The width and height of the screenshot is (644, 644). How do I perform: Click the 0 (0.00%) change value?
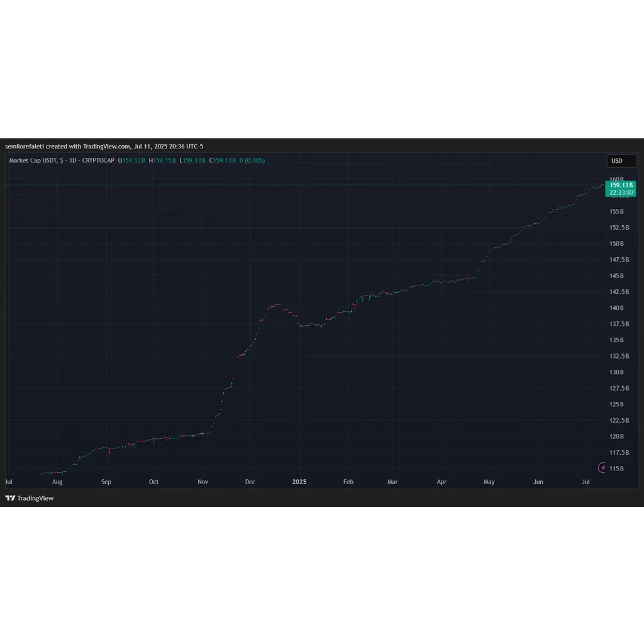[252, 160]
